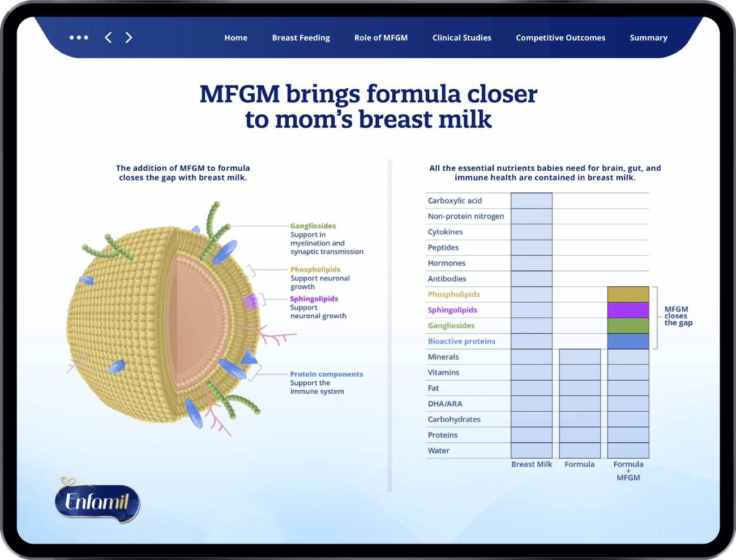Click the Gangliosides chart row label
Image resolution: width=736 pixels, height=560 pixels.
(x=451, y=325)
